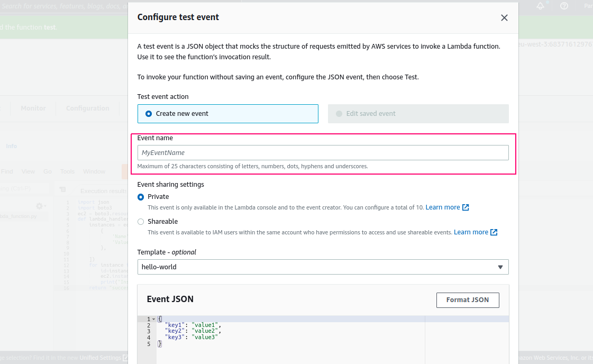Select the Private sharing radio button

tap(141, 197)
